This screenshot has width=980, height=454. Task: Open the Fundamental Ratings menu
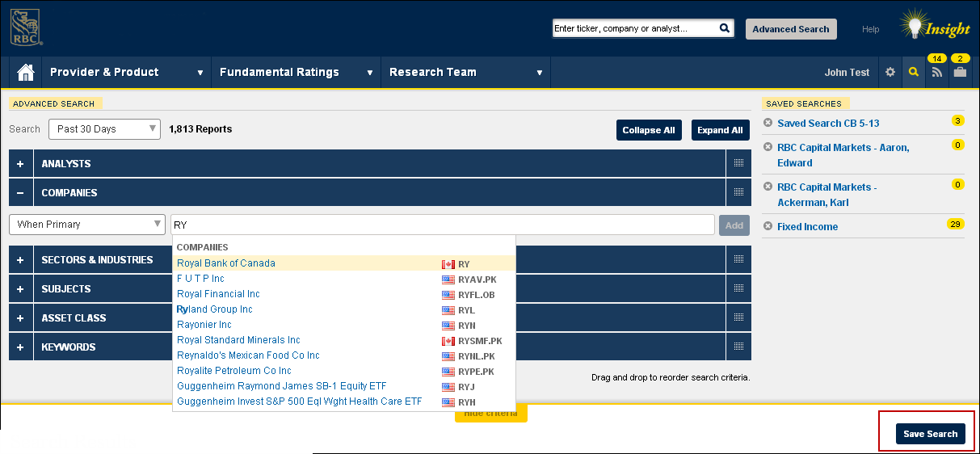(x=296, y=72)
